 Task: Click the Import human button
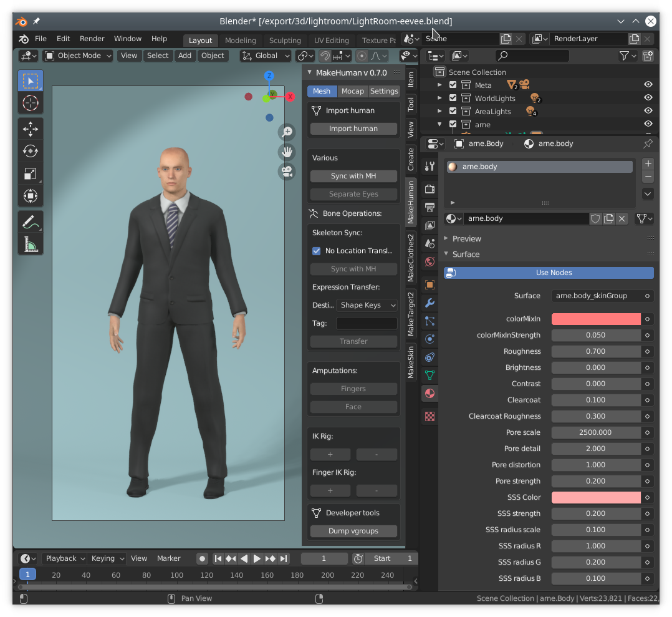tap(353, 129)
